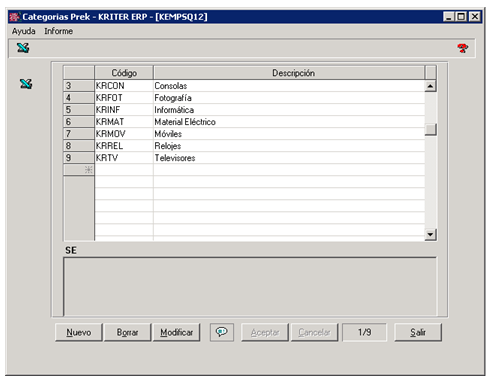Click the Móviles description cell

(x=289, y=134)
